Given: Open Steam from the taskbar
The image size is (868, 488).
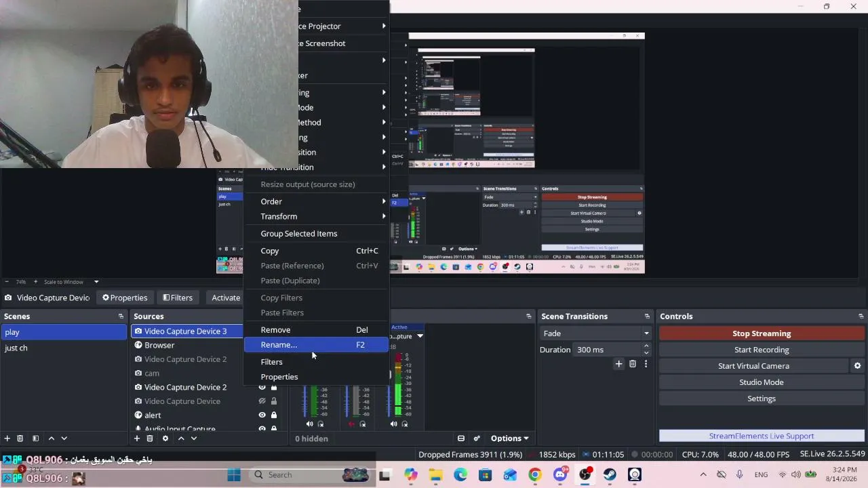Looking at the screenshot, I should 610,474.
